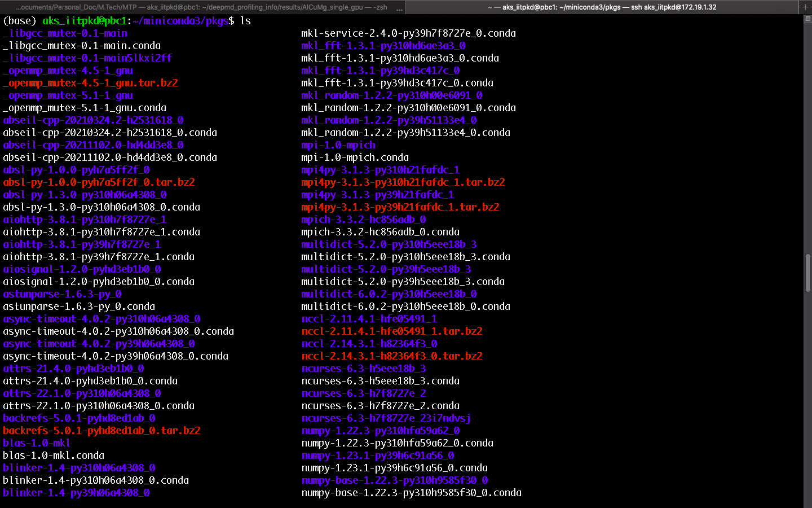The width and height of the screenshot is (812, 508).
Task: Click multidict-6.0.2-py310h5eee18b_0.conda entry
Action: (x=406, y=306)
